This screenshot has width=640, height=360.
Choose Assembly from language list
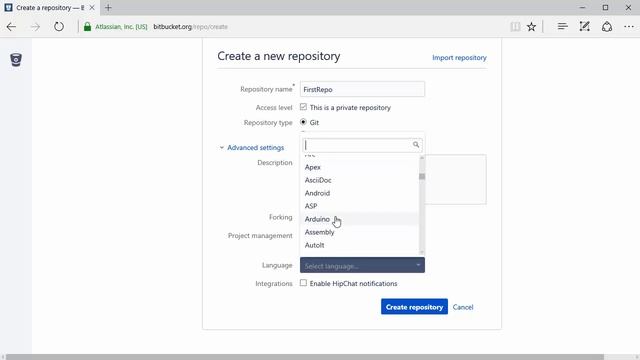tap(360, 232)
